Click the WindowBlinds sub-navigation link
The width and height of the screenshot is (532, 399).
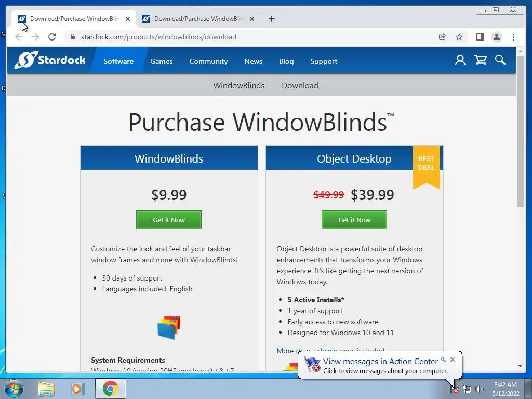[239, 86]
